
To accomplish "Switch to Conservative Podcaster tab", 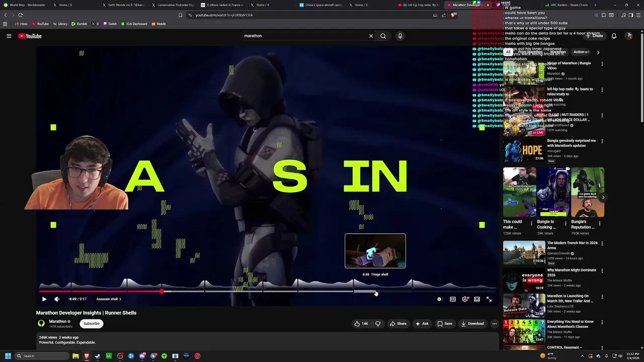I will pos(173,5).
